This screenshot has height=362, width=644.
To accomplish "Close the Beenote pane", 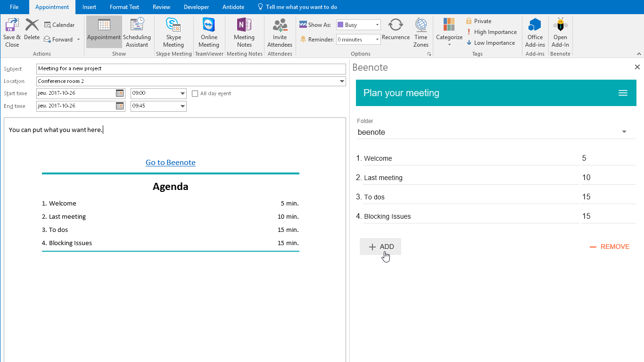I will point(637,67).
